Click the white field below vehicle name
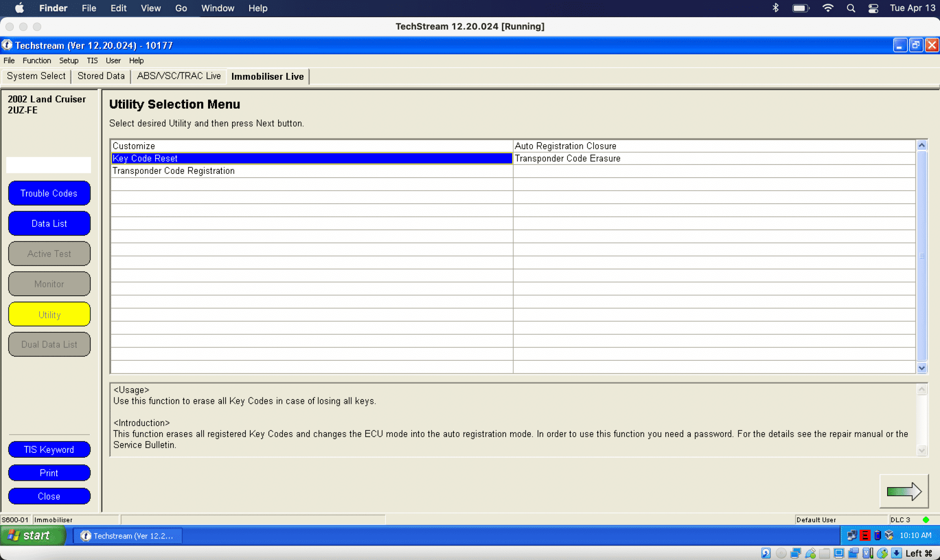 pyautogui.click(x=48, y=165)
